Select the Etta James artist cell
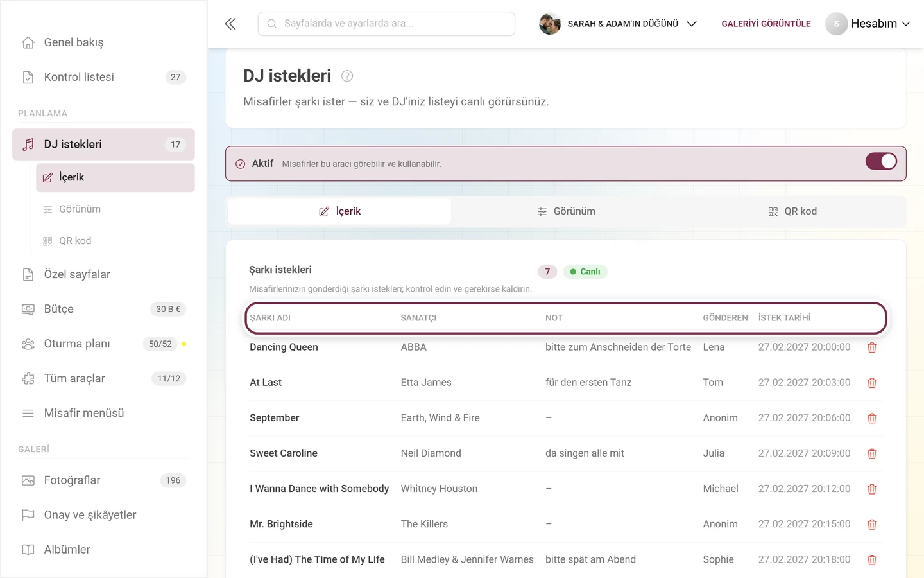The height and width of the screenshot is (578, 924). [x=426, y=383]
